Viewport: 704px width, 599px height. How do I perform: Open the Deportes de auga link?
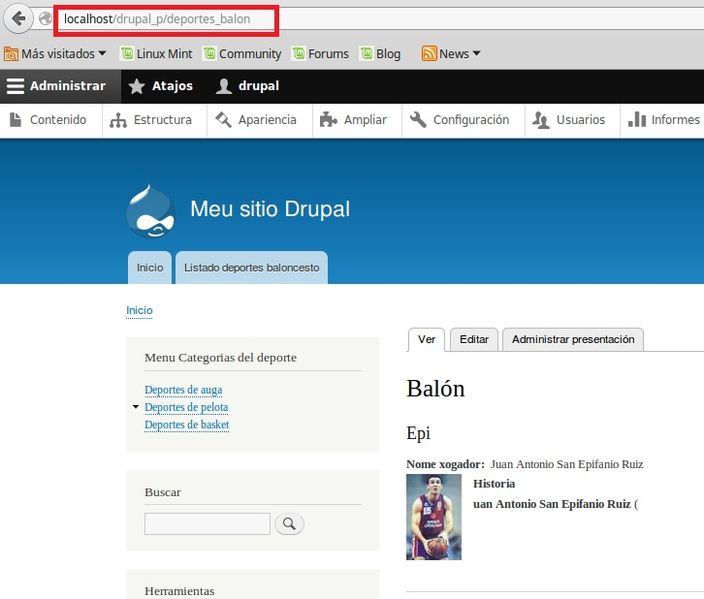(x=183, y=390)
